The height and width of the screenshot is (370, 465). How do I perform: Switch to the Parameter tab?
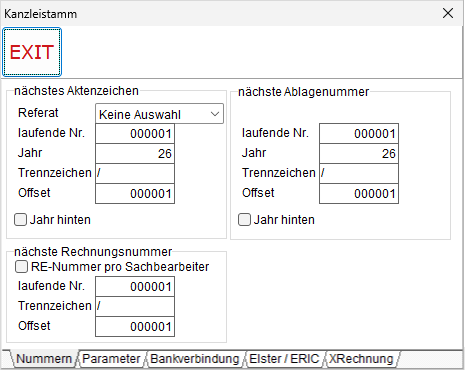[x=111, y=359]
